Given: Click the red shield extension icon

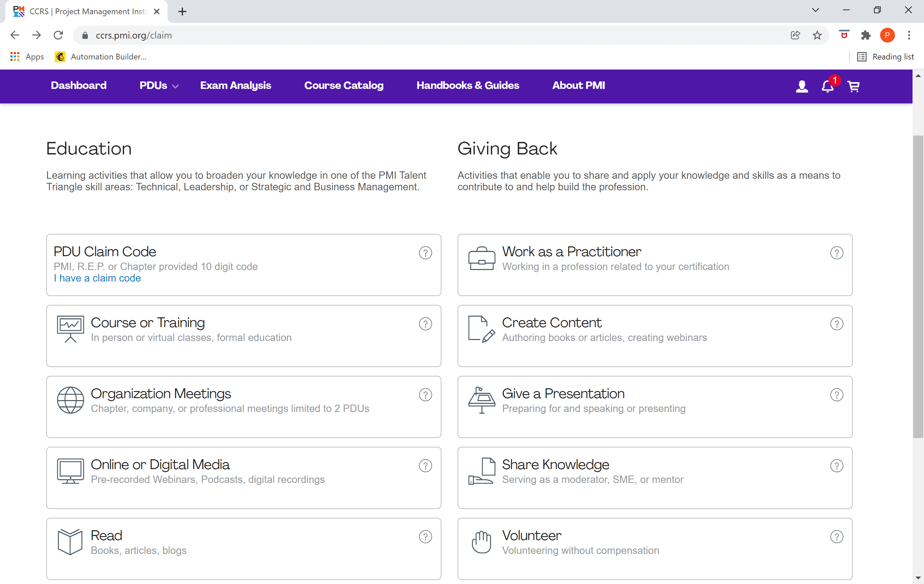Looking at the screenshot, I should click(844, 34).
